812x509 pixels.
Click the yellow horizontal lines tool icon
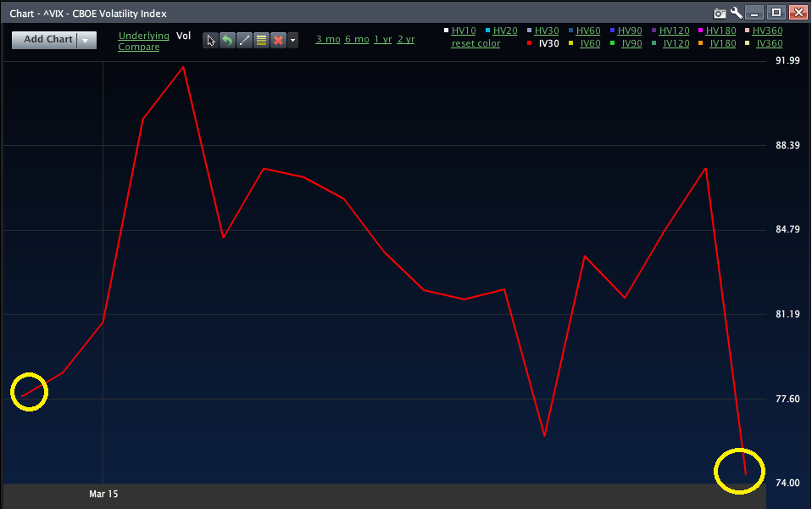pos(261,40)
